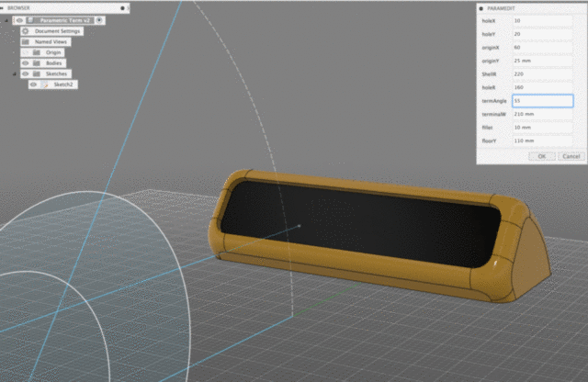Click the originX value field
This screenshot has width=588, height=382.
(x=542, y=47)
